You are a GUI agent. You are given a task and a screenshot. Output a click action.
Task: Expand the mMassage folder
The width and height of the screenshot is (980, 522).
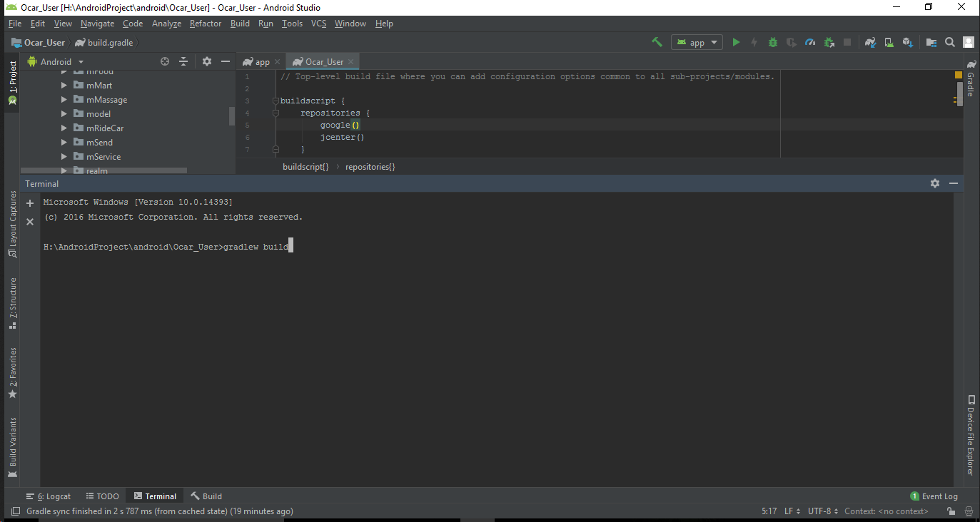click(64, 100)
